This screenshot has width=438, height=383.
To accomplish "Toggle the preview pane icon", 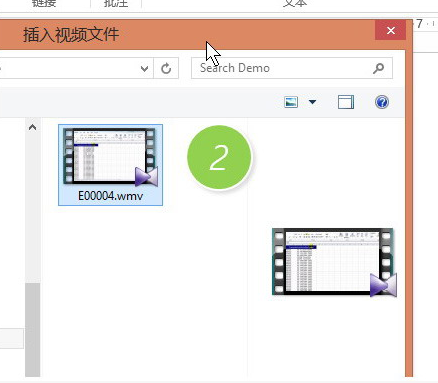I will coord(346,102).
